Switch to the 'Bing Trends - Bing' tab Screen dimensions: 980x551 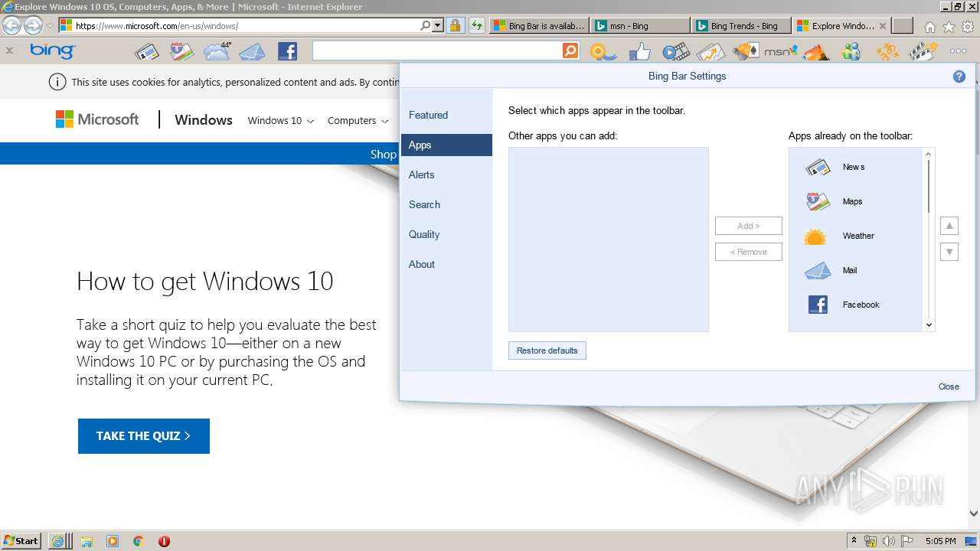coord(741,25)
